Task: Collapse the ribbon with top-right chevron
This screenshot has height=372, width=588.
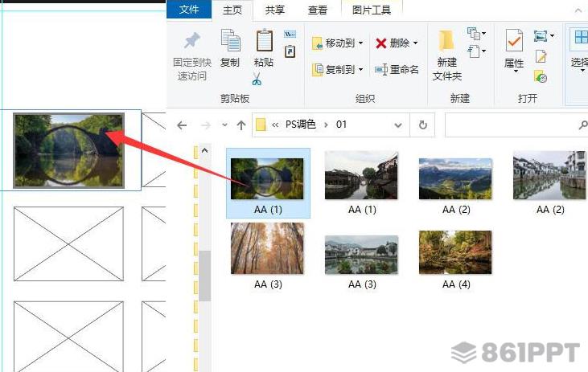Action: point(578,10)
